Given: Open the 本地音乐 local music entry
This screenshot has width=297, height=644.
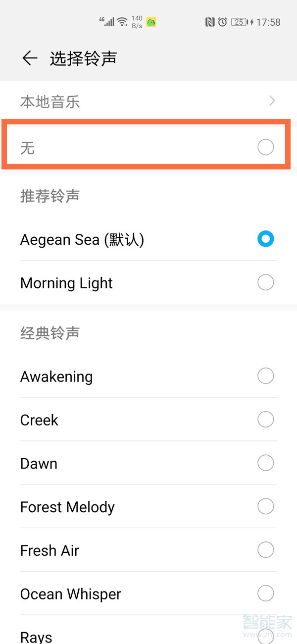Looking at the screenshot, I should [x=50, y=102].
